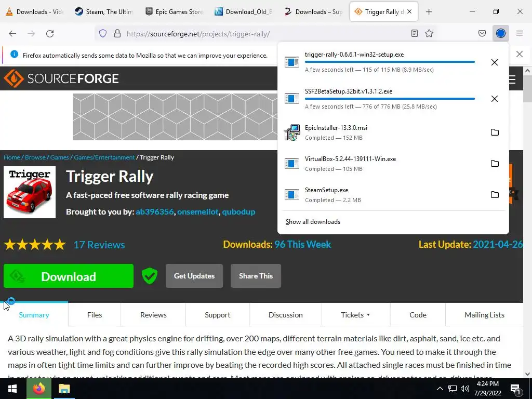
Task: Open the Games/Entertainment breadcrumb link
Action: click(x=104, y=157)
